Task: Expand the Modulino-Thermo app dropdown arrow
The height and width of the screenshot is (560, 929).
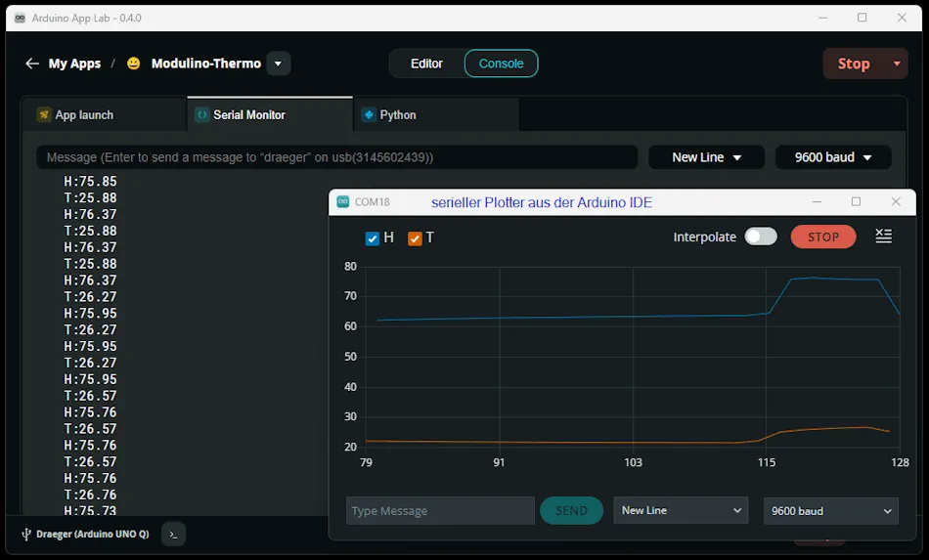Action: click(278, 64)
